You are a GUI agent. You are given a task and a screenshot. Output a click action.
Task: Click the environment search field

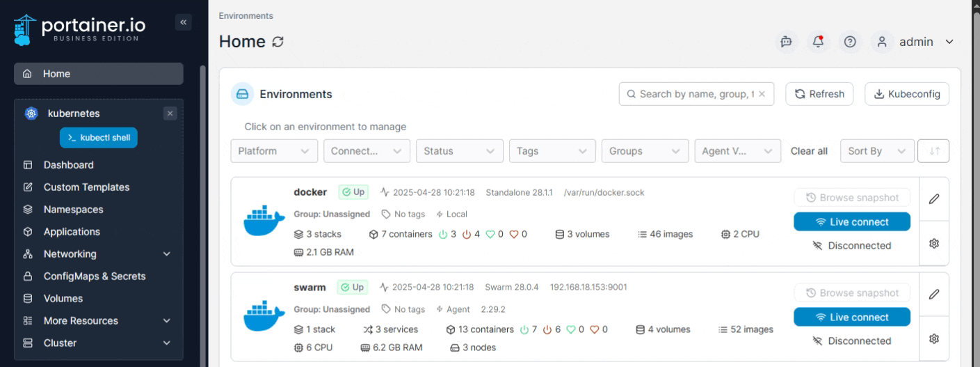point(696,94)
